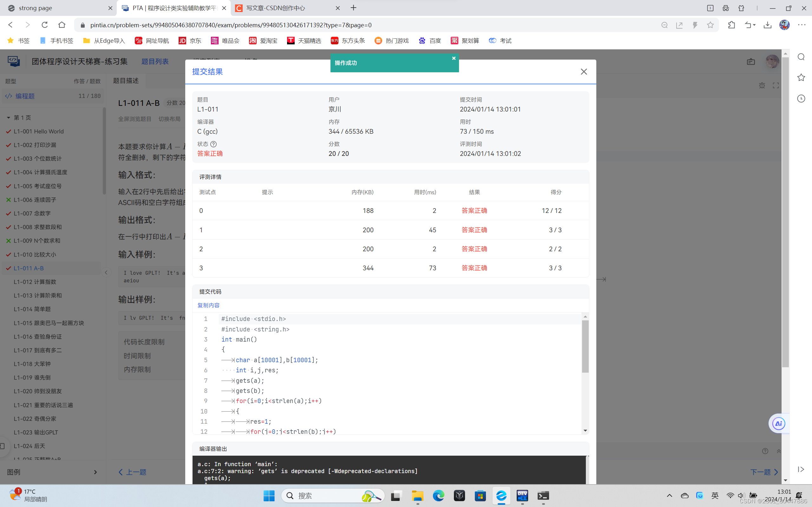
Task: Open submission history via the clock icon
Action: point(801,98)
